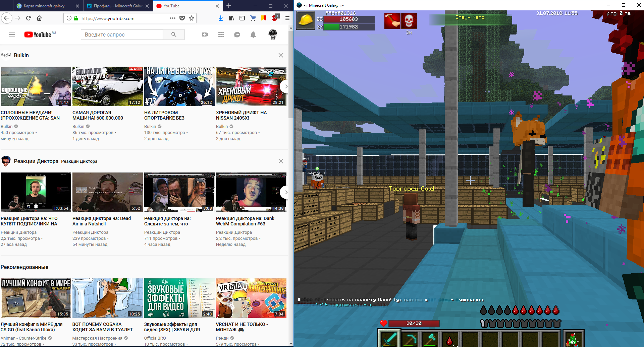Open VRCHAT И НЕ ТОЛЬКО video title
Image resolution: width=644 pixels, height=347 pixels.
click(x=242, y=327)
